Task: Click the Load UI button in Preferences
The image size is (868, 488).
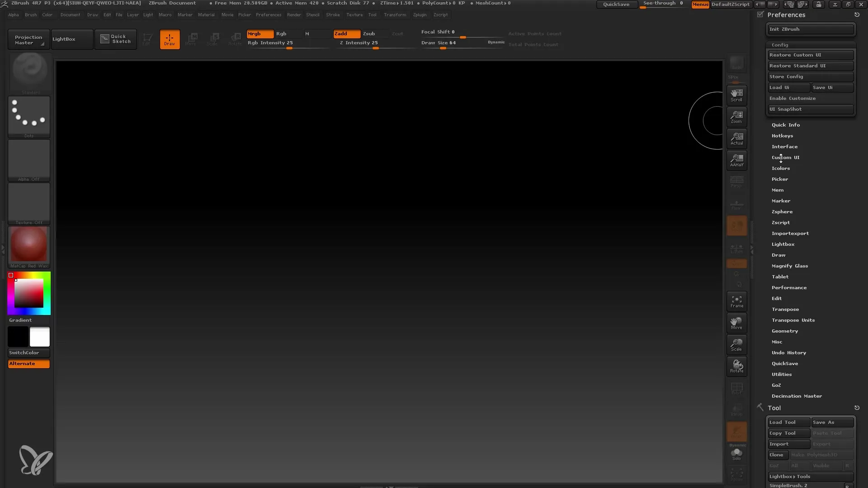Action: (x=788, y=87)
